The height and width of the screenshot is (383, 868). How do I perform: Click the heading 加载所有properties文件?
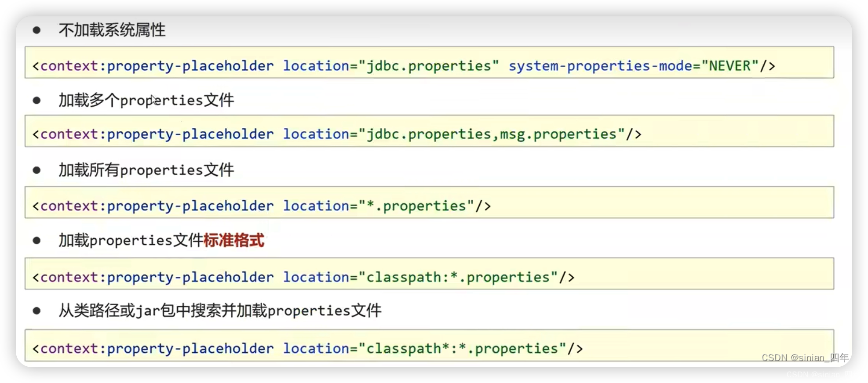(x=146, y=170)
